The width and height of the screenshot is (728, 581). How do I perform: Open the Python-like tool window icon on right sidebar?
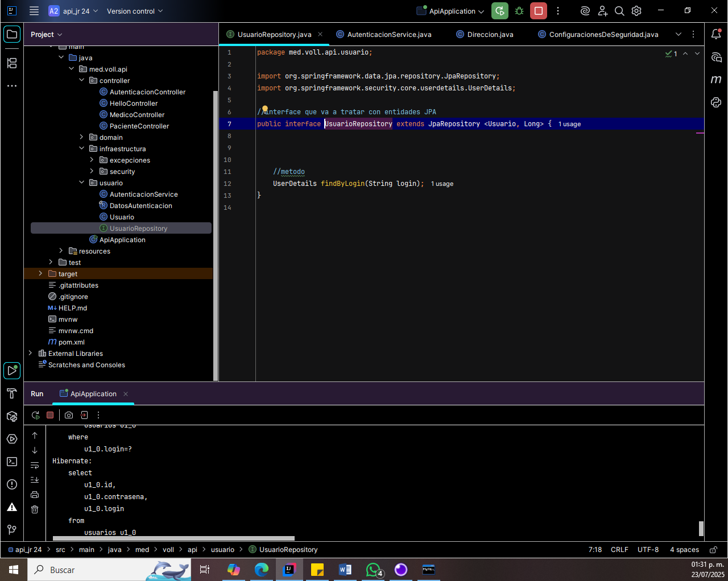(x=716, y=102)
